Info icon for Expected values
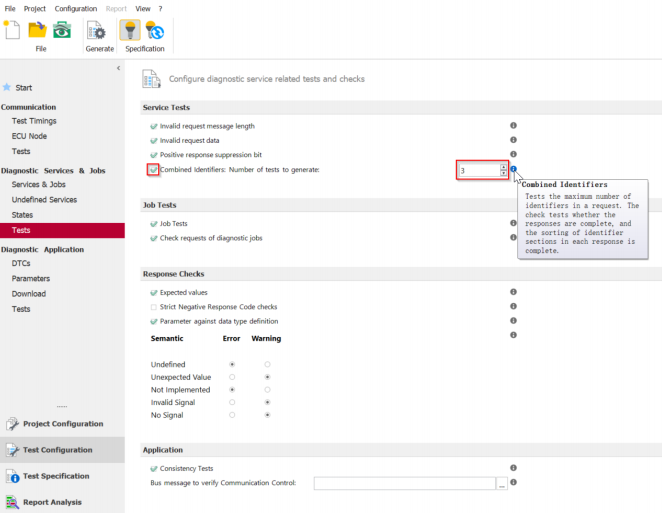Viewport: 662px width, 513px height. [x=513, y=292]
